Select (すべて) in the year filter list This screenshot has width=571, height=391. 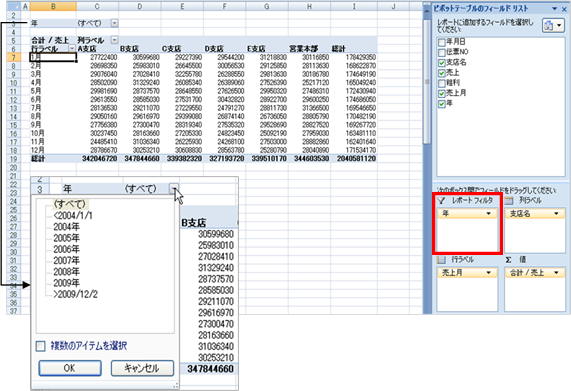70,204
